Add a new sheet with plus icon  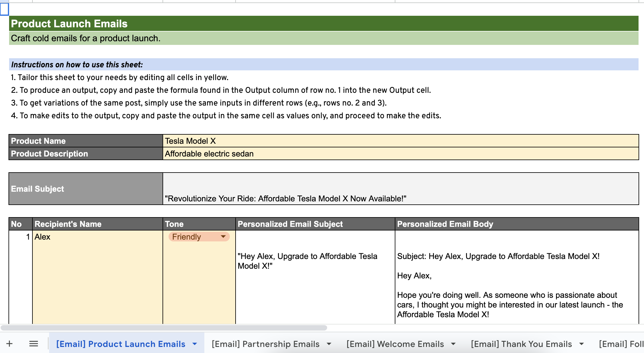tap(9, 344)
